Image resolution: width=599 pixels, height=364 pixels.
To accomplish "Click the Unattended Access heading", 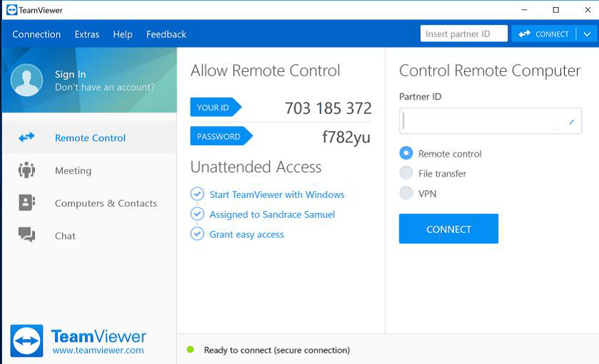I will [256, 167].
